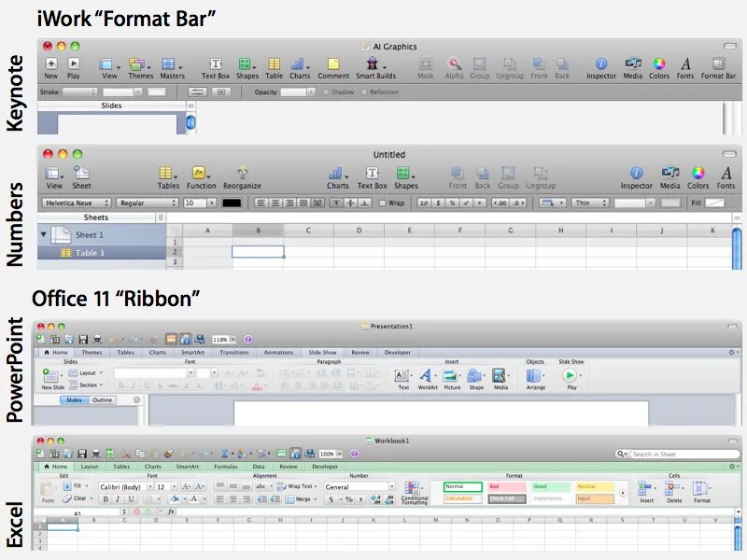747x560 pixels.
Task: Switch to the Themes tab in PowerPoint
Action: tap(92, 353)
